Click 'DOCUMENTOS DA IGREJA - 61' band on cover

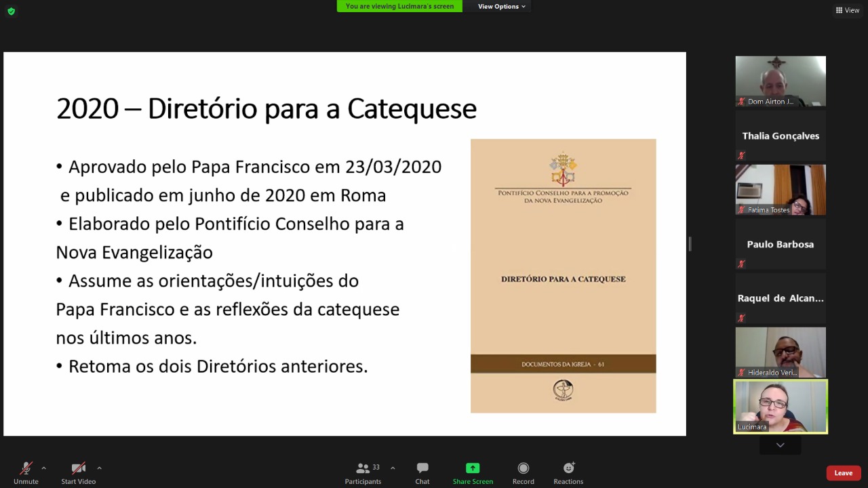tap(564, 364)
